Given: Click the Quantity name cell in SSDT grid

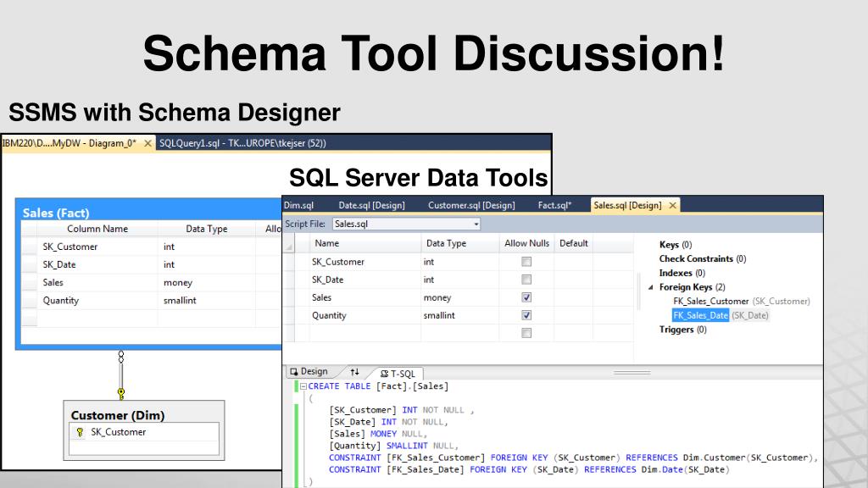Looking at the screenshot, I should 329,315.
